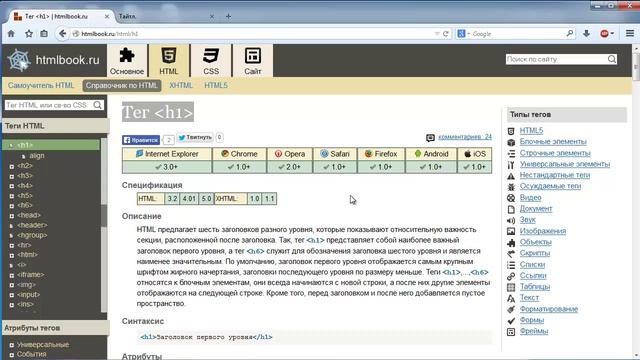The width and height of the screenshot is (640, 360).
Task: Open the Firefox home page button
Action: (x=11, y=33)
